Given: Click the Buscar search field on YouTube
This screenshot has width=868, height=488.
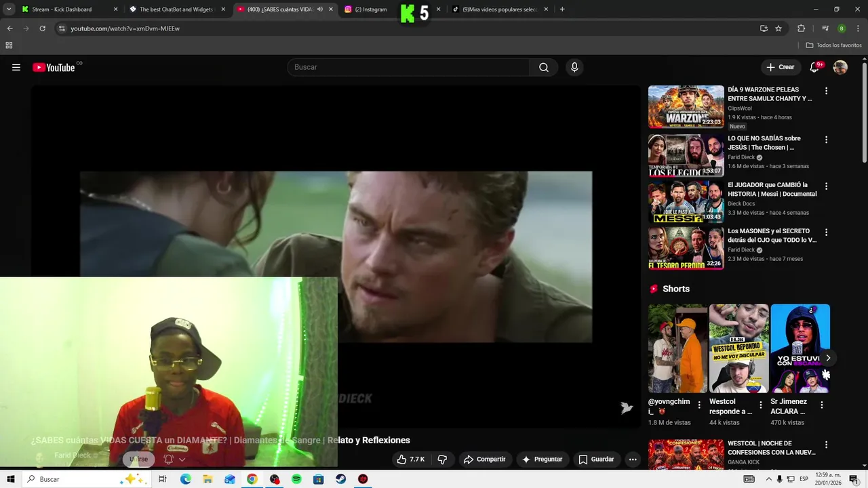Looking at the screenshot, I should (409, 67).
